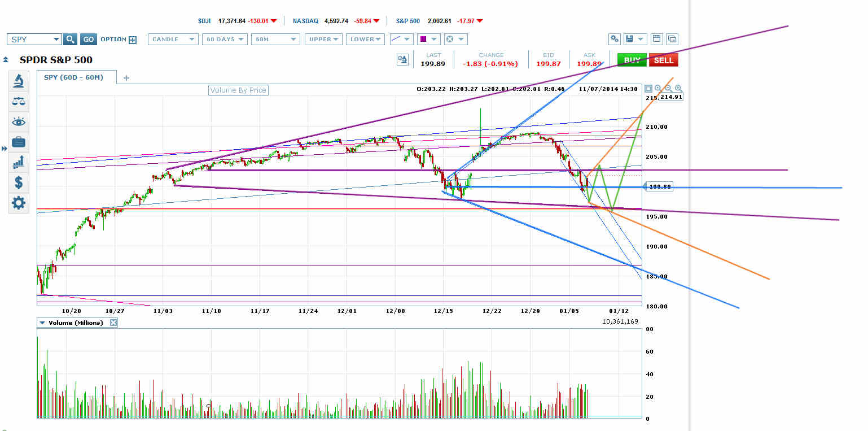Screen dimensions: 868x431
Task: Click the SPDR S&P 500 title
Action: (x=56, y=60)
